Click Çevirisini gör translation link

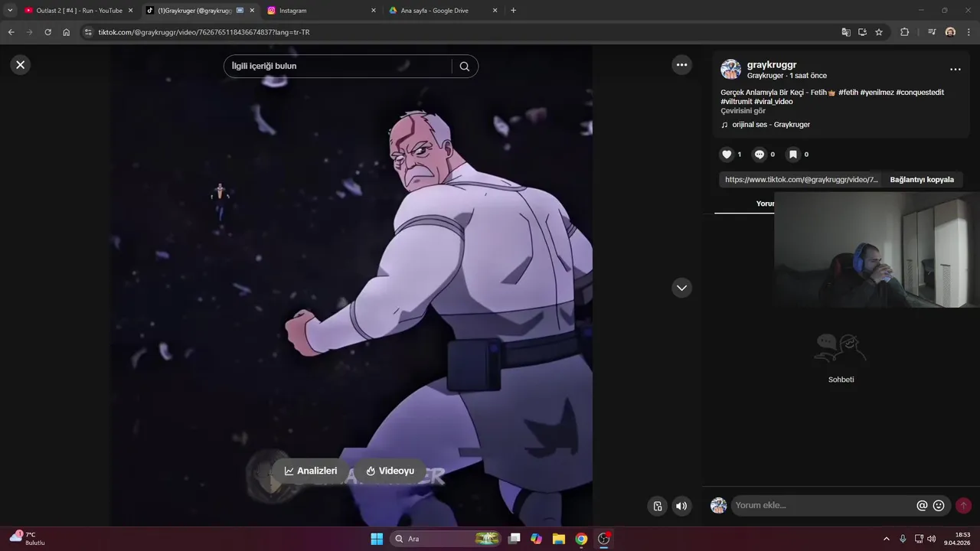click(743, 111)
